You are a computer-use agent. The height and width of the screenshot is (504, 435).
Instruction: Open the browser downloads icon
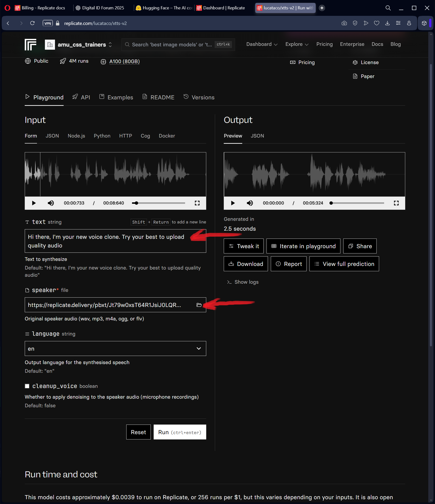click(387, 23)
